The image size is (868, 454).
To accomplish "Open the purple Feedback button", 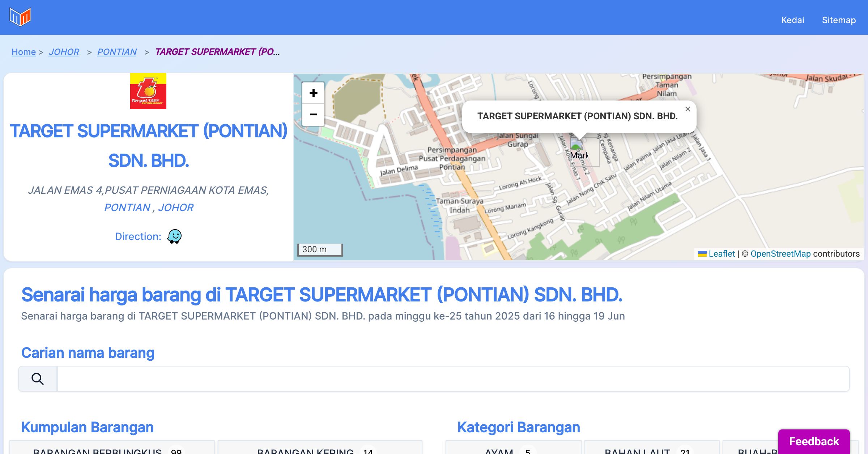I will coord(814,441).
